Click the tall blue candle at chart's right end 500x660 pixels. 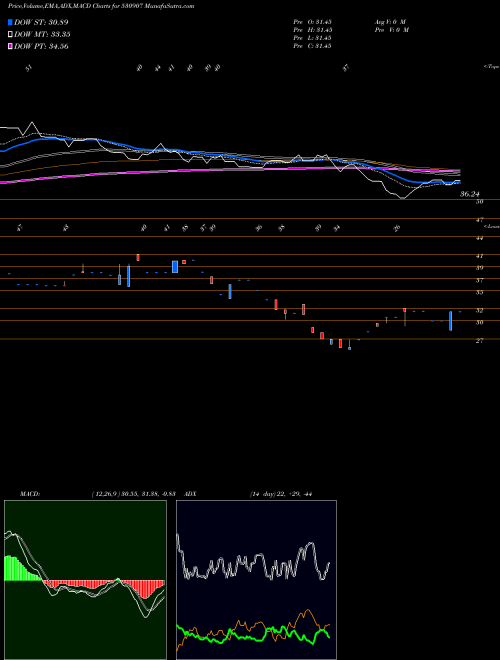click(451, 321)
